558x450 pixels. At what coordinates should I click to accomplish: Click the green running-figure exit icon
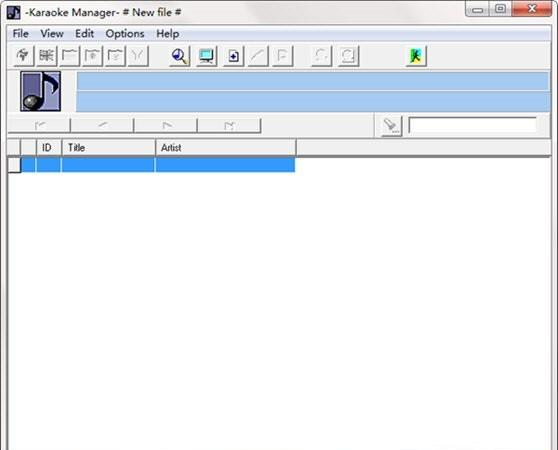pos(416,56)
